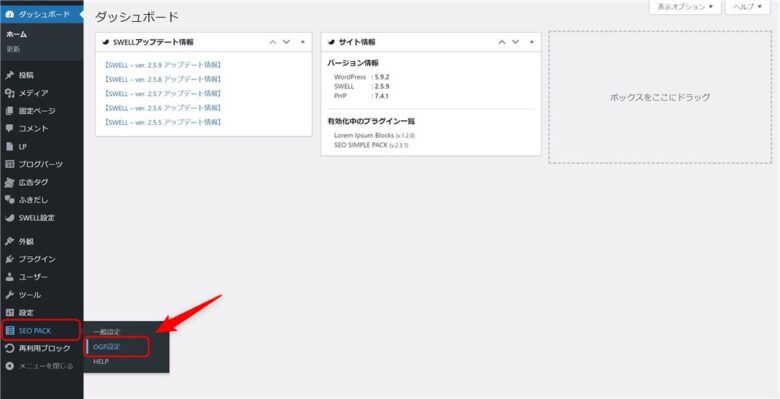
Task: Open the ヘルプ dropdown
Action: [x=748, y=7]
